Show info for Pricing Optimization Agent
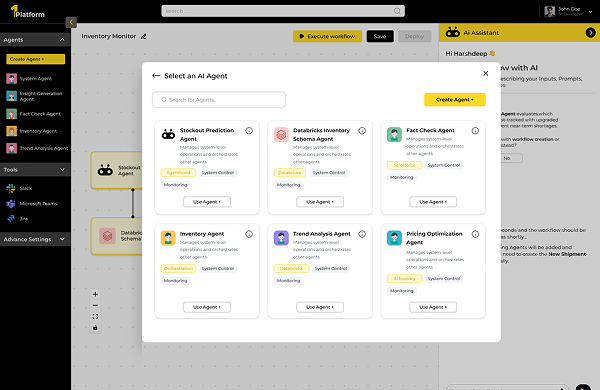 click(x=475, y=234)
